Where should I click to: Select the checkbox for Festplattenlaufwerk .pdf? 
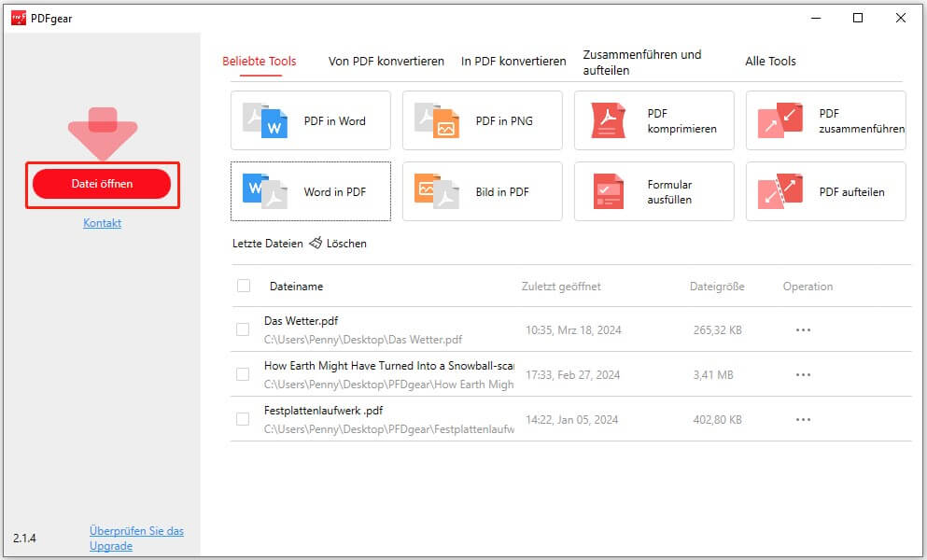tap(244, 418)
